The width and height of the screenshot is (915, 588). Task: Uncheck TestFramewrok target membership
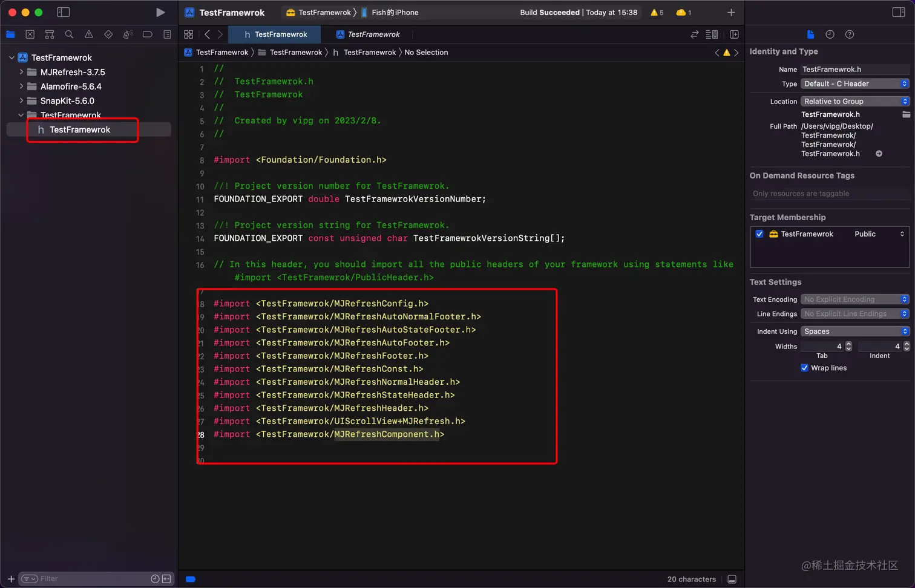(x=759, y=234)
